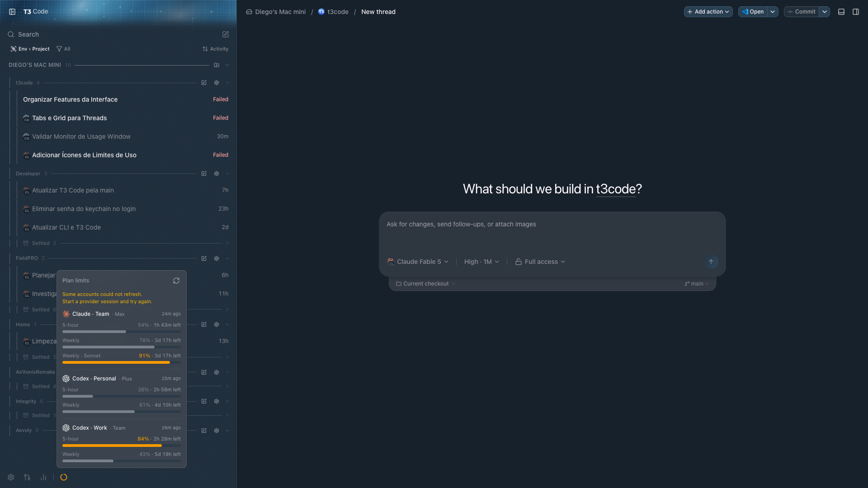Open app settings gear in the sidebar footer
Viewport: 868px width, 488px height.
pos(11,477)
